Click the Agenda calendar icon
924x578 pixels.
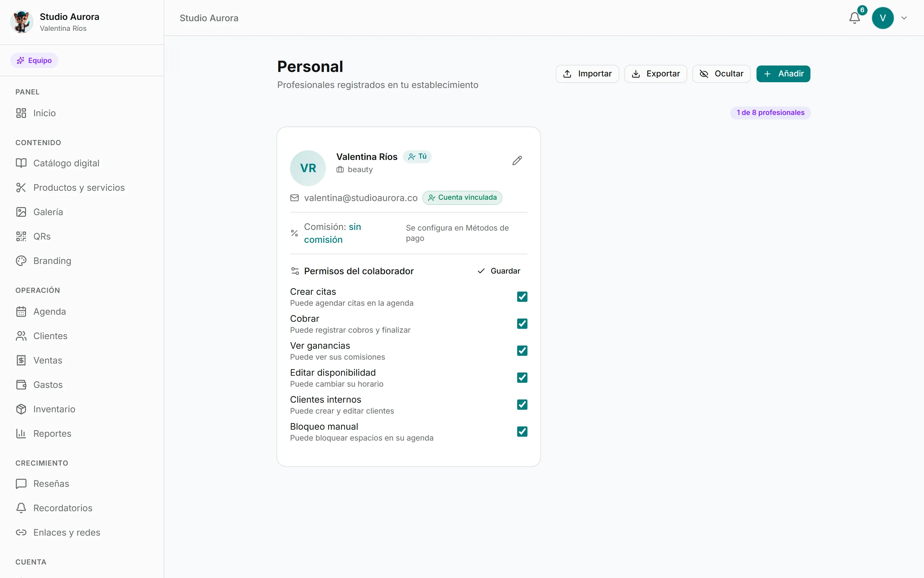tap(21, 311)
